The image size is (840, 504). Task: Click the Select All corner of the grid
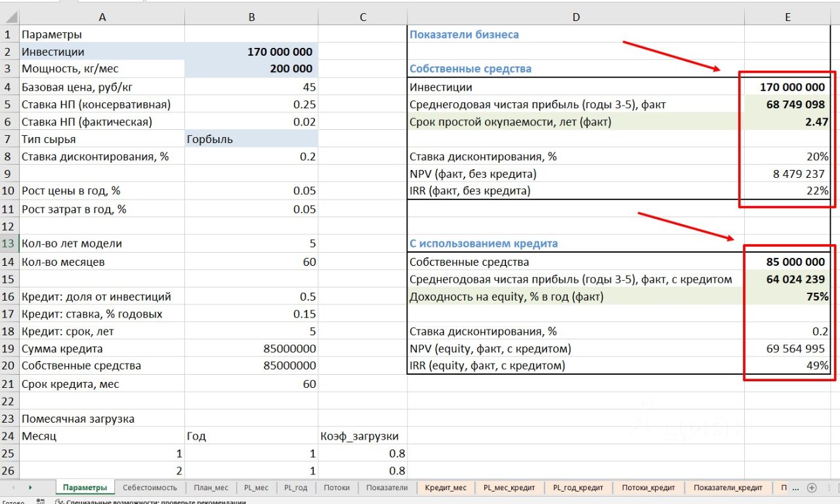click(x=10, y=18)
